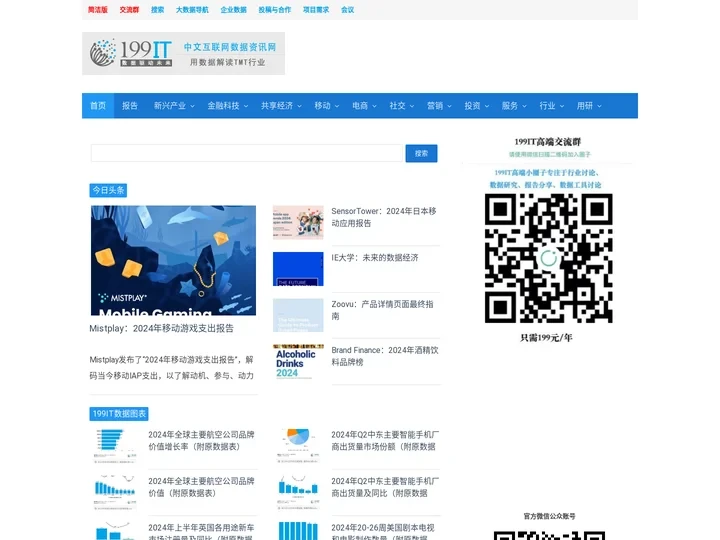Click the IE大学 blue thumbnail
This screenshot has height=540, width=720.
[x=298, y=269]
